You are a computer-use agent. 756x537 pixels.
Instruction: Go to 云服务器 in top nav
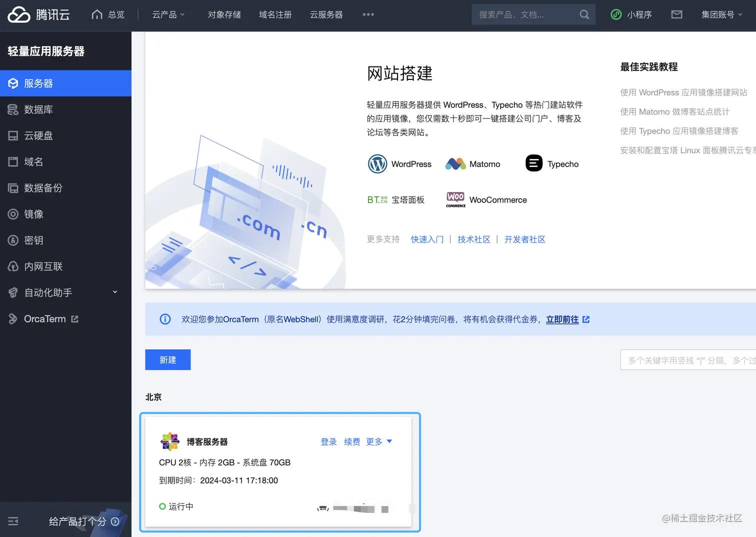click(326, 14)
